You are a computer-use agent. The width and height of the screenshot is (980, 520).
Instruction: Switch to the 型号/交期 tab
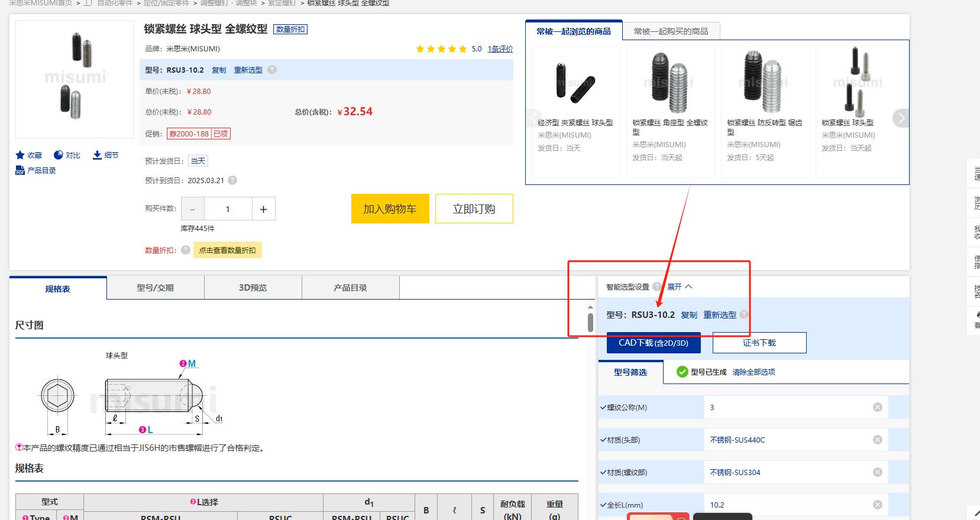156,288
